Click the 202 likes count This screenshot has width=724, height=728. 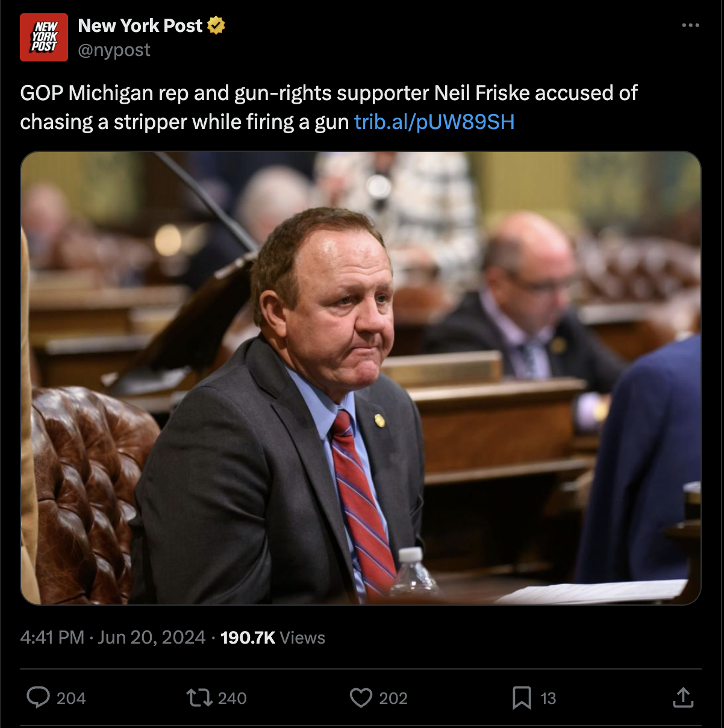point(393,698)
